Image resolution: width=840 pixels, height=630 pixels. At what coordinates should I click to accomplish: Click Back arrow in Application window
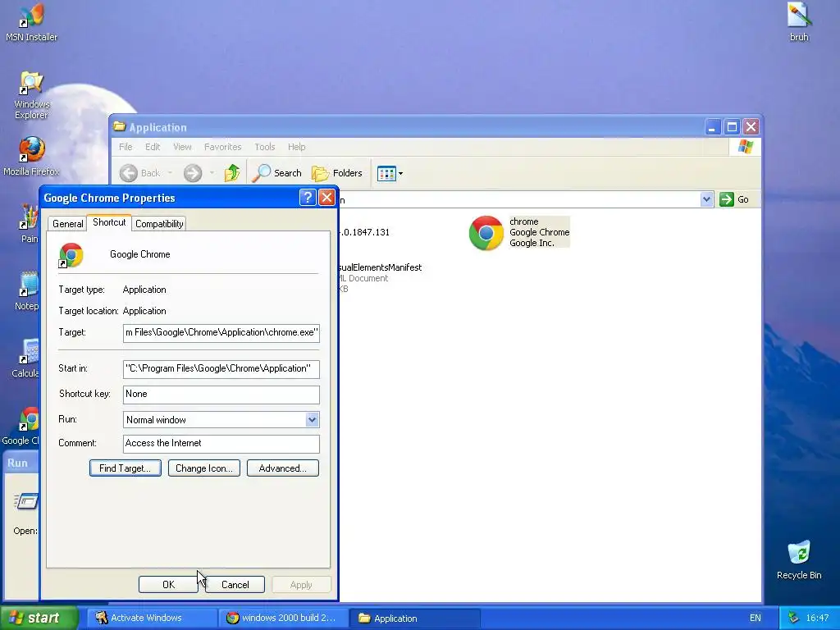139,173
